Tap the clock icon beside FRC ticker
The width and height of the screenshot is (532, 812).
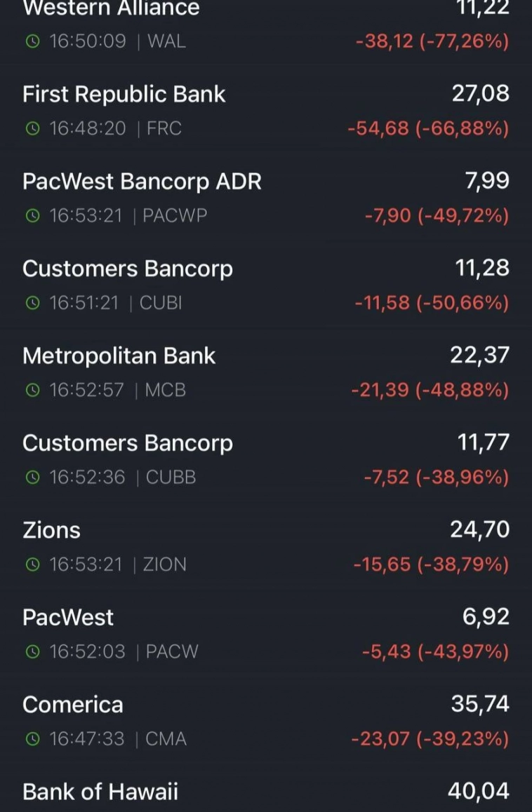[x=32, y=129]
